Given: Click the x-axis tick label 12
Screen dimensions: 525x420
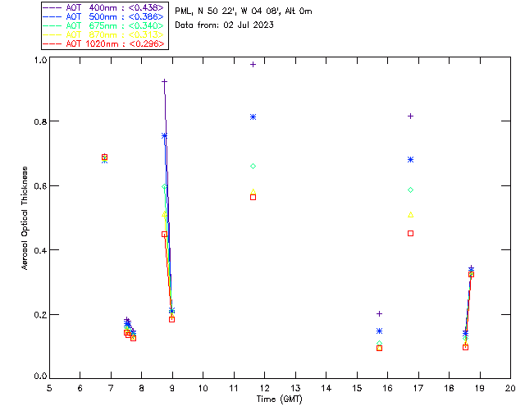Looking at the screenshot, I should 264,388.
